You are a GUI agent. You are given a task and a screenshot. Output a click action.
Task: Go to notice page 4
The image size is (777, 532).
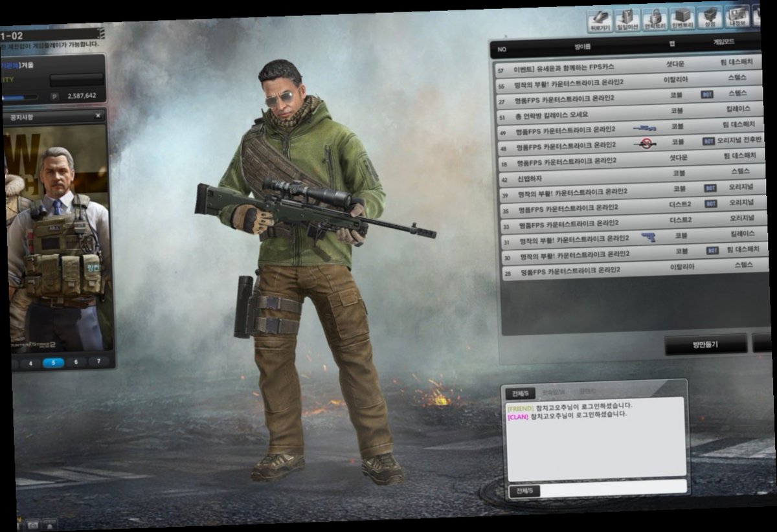tap(29, 364)
